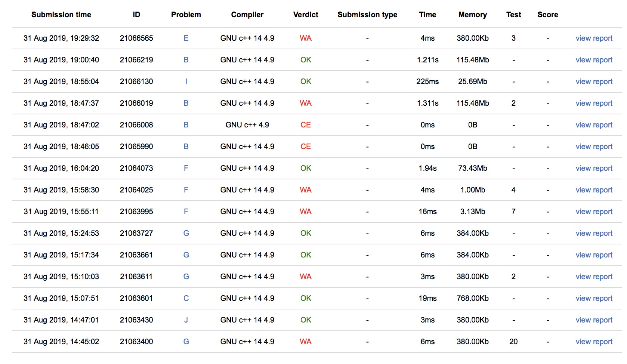The width and height of the screenshot is (627, 364).
Task: Click the Memory column header
Action: 472,15
